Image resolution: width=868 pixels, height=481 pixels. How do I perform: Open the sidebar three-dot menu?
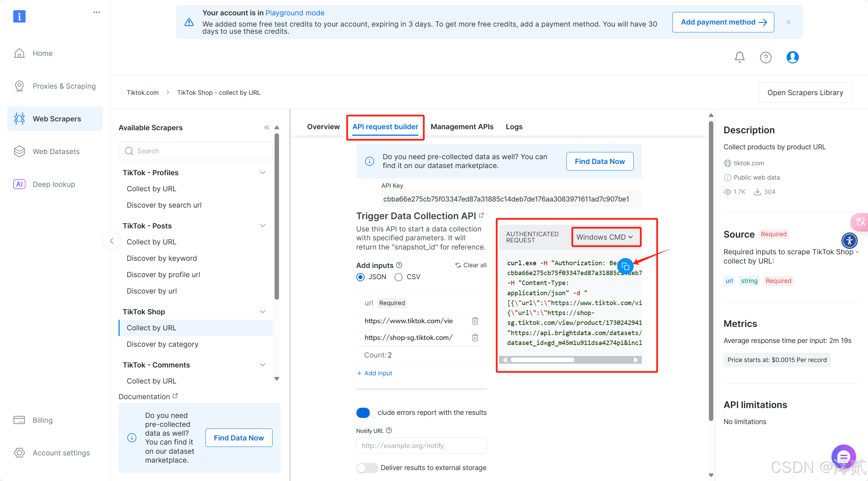click(x=97, y=12)
